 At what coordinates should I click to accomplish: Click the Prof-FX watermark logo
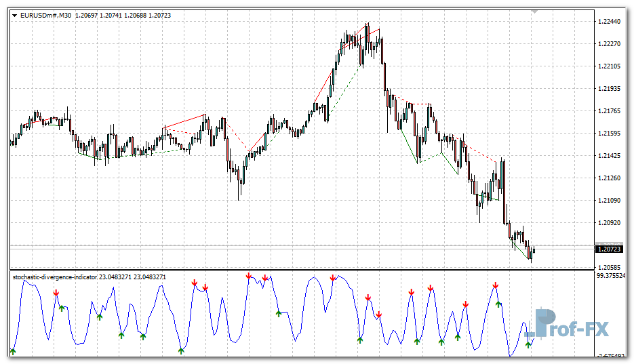click(x=571, y=324)
